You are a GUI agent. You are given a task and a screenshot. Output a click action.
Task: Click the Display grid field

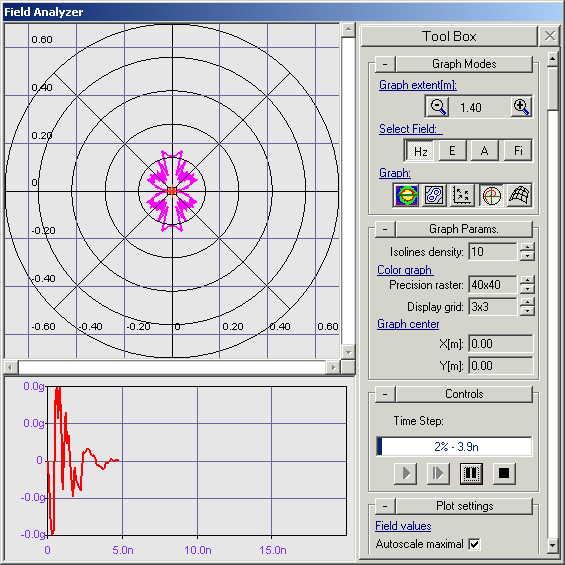point(493,307)
